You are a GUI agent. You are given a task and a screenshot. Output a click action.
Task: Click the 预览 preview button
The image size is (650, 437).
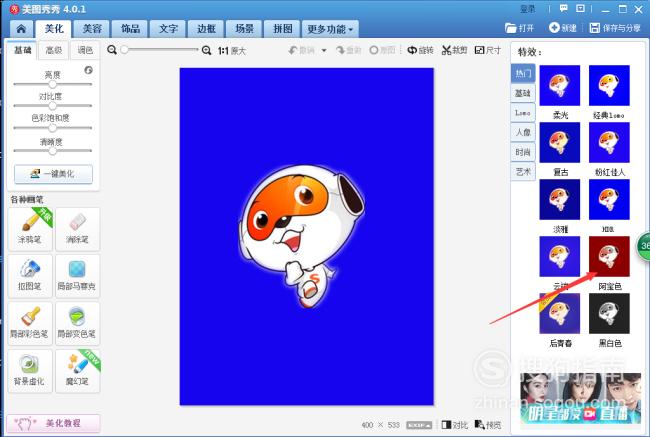tap(488, 425)
